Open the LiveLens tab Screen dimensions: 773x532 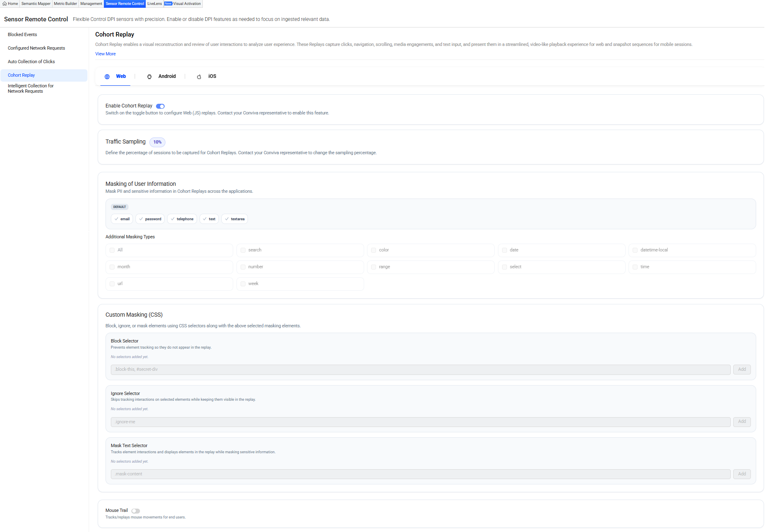tap(154, 4)
